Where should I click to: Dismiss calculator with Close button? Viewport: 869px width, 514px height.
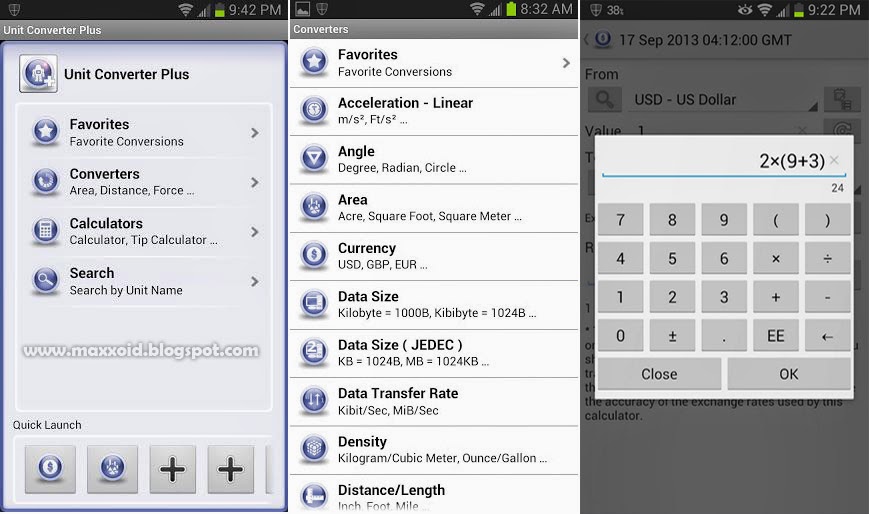point(659,374)
